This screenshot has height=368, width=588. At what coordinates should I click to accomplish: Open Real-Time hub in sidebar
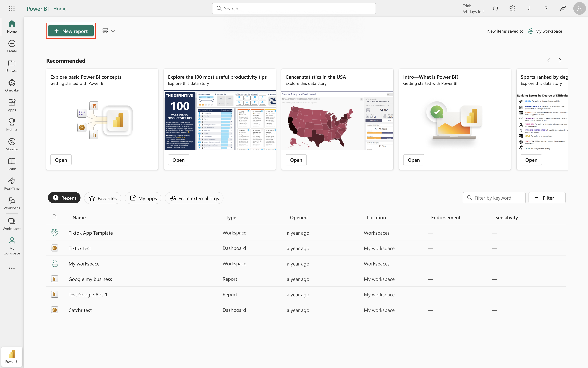[x=12, y=184]
